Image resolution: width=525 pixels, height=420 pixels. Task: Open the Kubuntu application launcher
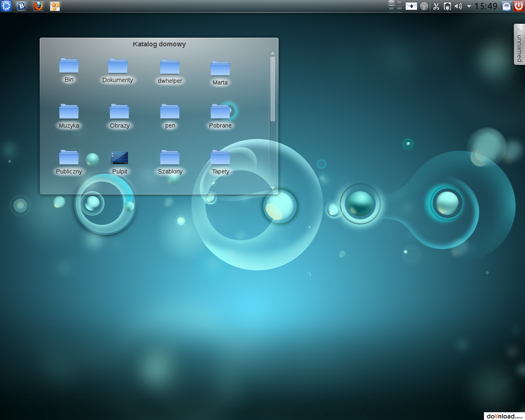point(6,6)
